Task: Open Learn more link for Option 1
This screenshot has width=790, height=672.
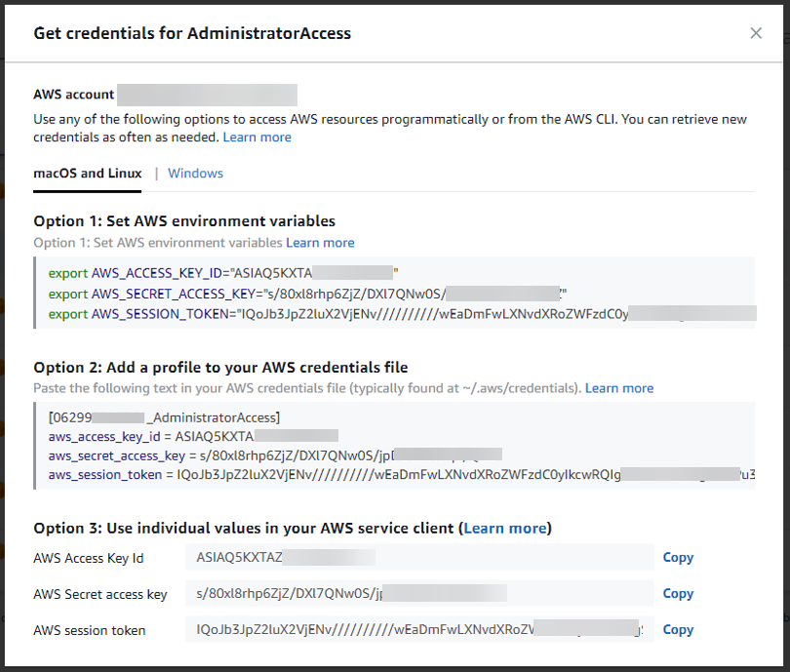Action: click(x=320, y=243)
